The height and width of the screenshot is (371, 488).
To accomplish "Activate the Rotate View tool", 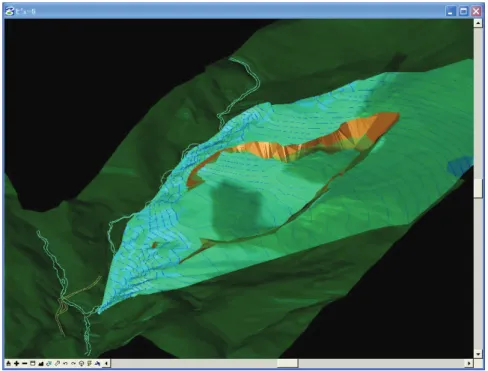I will point(49,363).
